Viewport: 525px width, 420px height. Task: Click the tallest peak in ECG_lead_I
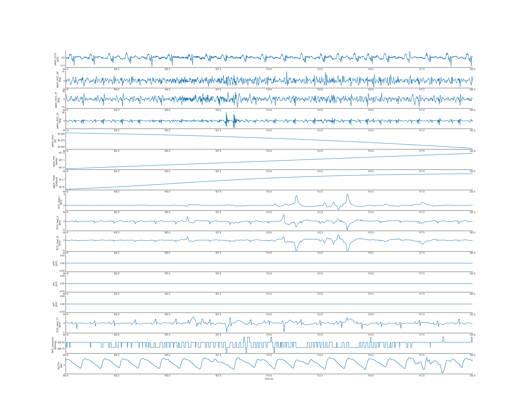pos(347,194)
